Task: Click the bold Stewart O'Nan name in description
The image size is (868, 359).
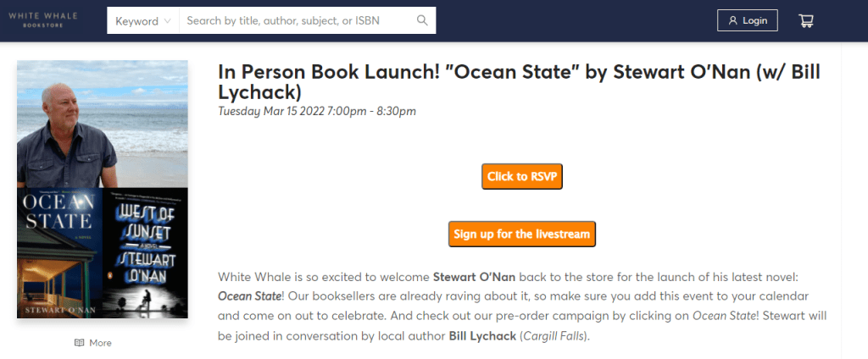Action: (474, 277)
